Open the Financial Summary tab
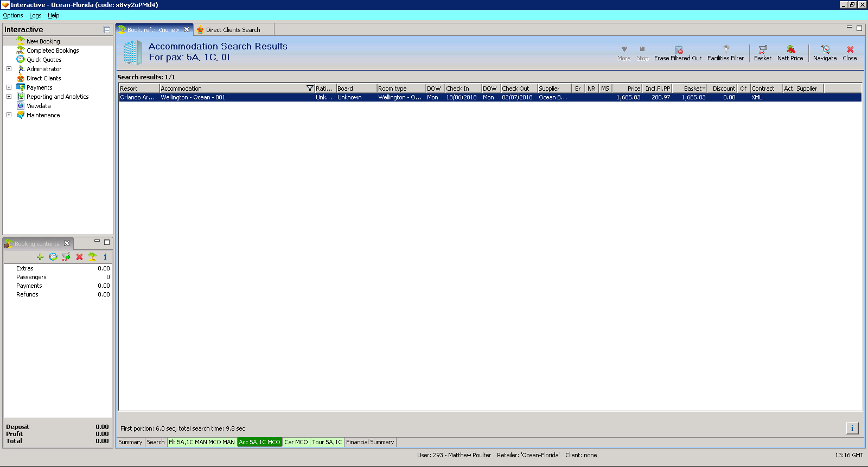The height and width of the screenshot is (467, 868). tap(370, 442)
